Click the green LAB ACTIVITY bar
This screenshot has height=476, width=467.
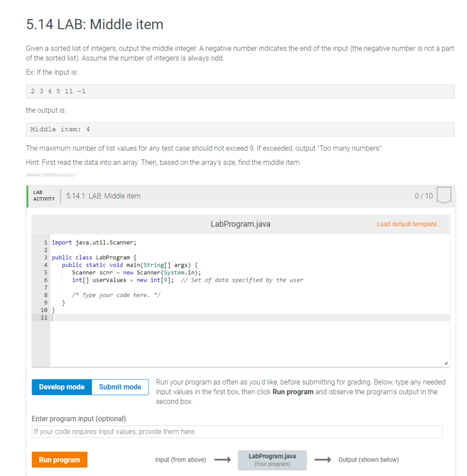click(43, 195)
